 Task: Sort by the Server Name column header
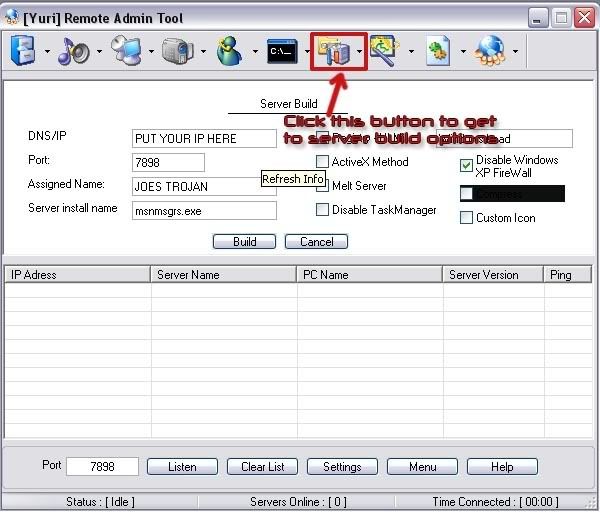point(223,275)
